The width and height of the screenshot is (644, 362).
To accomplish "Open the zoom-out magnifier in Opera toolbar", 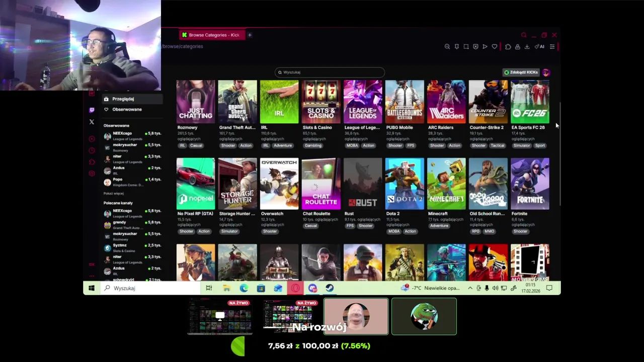I will tap(447, 47).
